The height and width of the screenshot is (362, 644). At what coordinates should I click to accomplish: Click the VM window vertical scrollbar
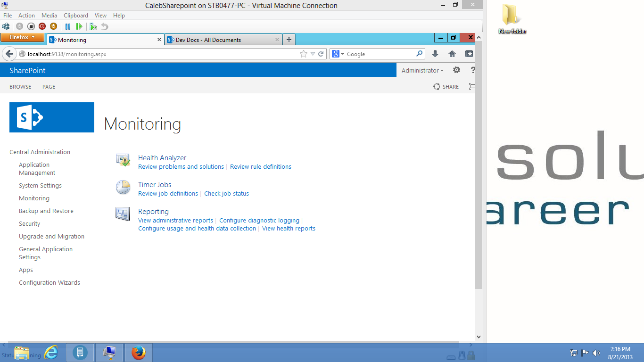(x=479, y=187)
